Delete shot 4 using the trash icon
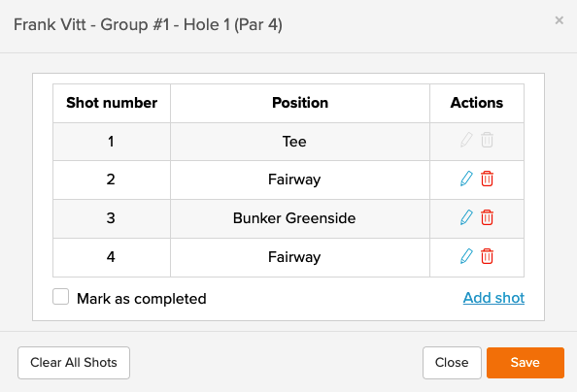The width and height of the screenshot is (577, 392). [x=487, y=256]
